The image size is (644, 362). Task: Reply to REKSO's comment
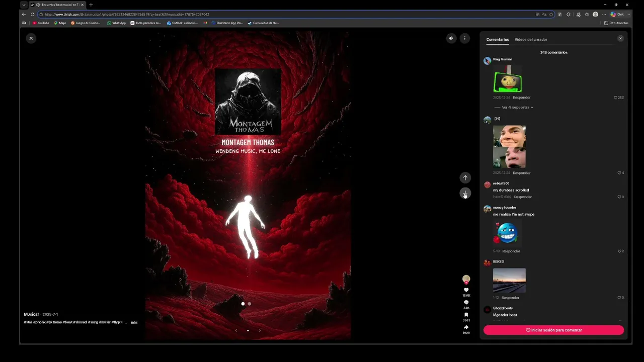[511, 298]
